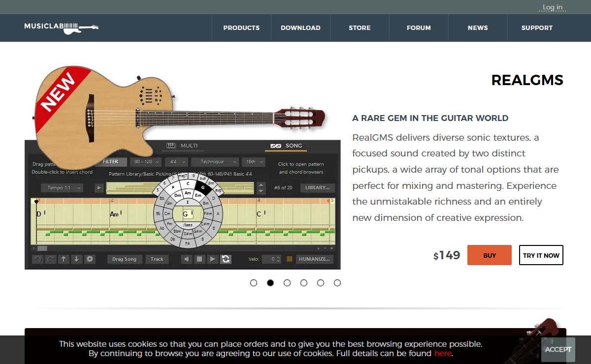Open the Store menu item

360,28
